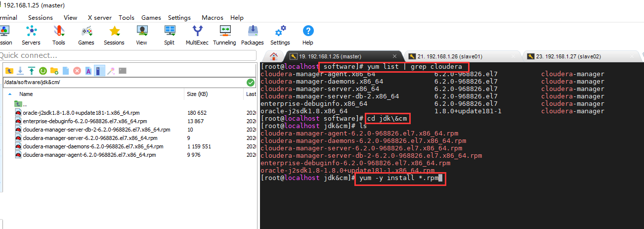This screenshot has width=644, height=229.
Task: Click the terminal cursor after yum install command
Action: [x=441, y=178]
